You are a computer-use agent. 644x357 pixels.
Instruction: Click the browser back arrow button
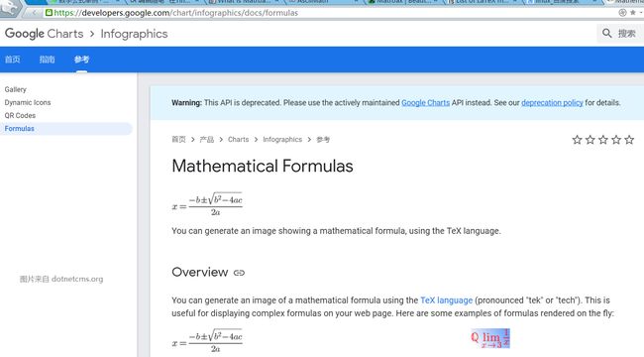pos(35,13)
